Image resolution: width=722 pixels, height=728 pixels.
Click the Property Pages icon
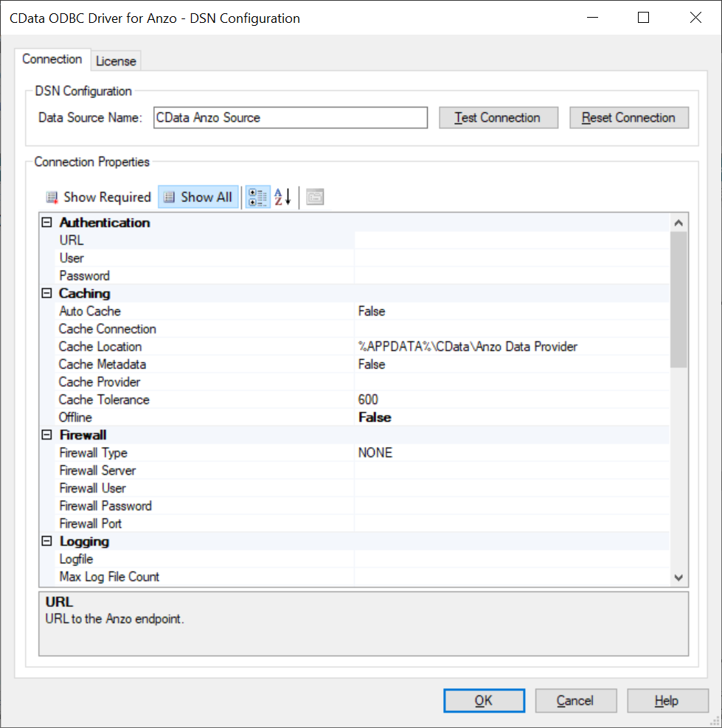314,196
